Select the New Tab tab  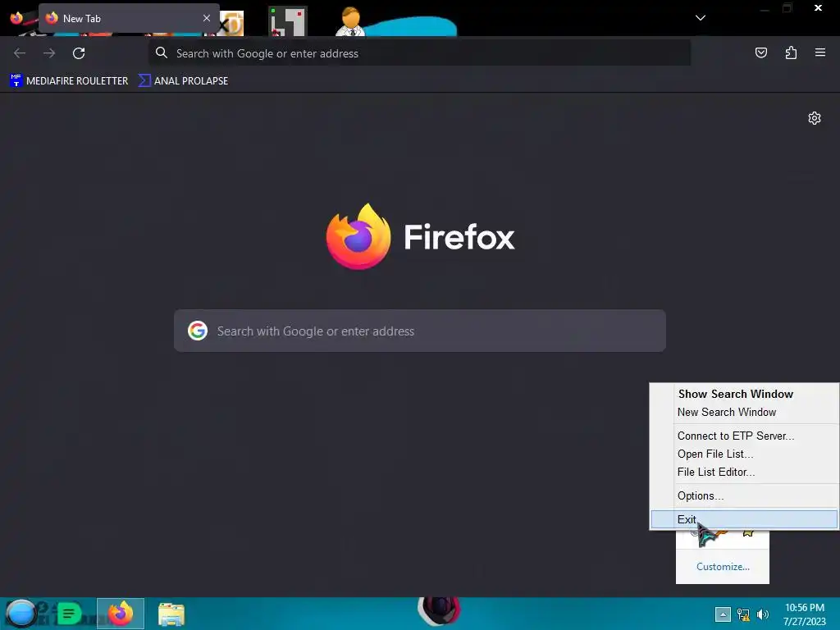129,18
